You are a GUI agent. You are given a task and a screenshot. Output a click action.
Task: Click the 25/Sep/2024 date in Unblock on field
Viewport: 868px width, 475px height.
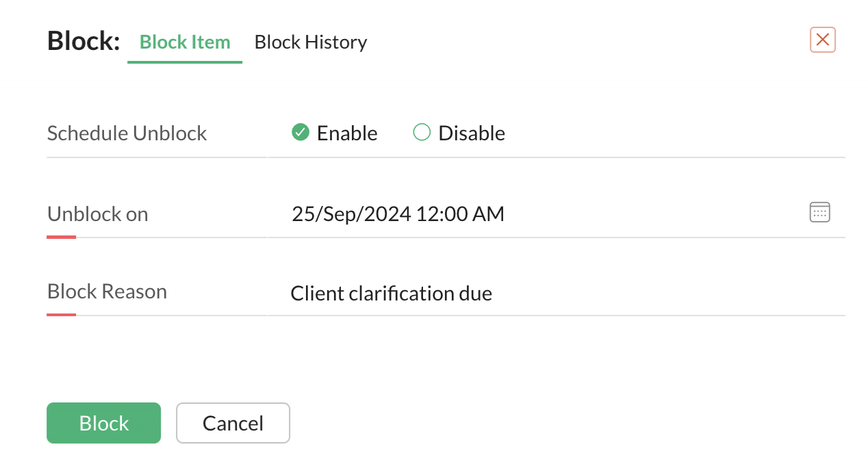pos(351,214)
